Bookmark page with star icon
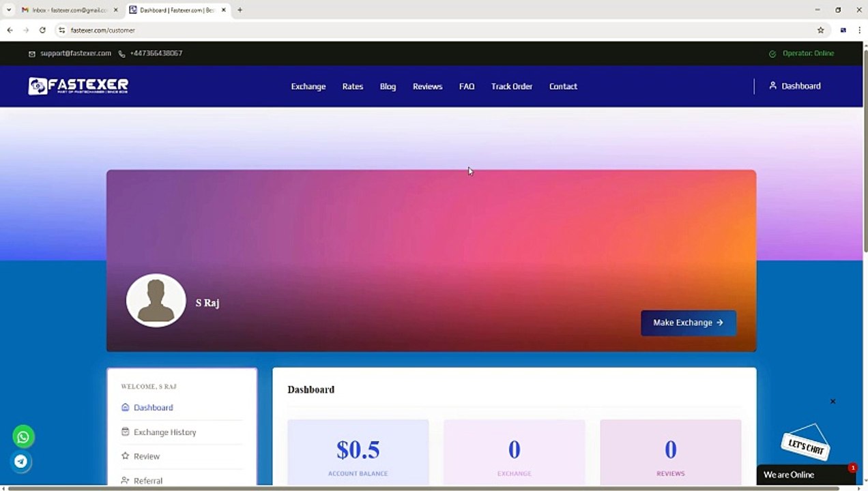Image resolution: width=868 pixels, height=491 pixels. tap(820, 30)
